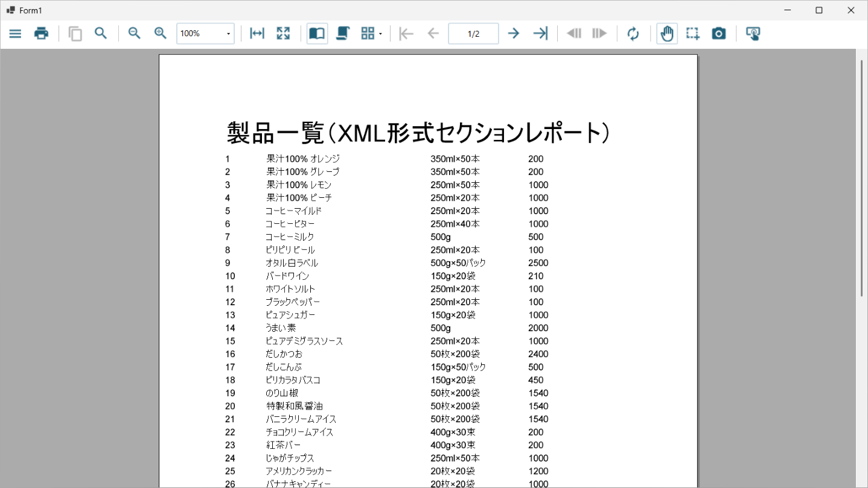
Task: Enable the touch mode icon
Action: [x=753, y=34]
